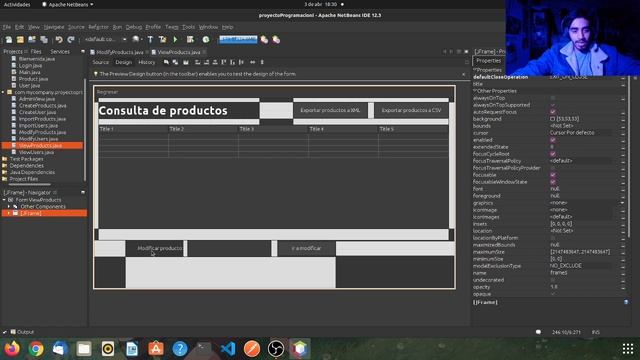Click the Regresar button in the form

coord(107,92)
